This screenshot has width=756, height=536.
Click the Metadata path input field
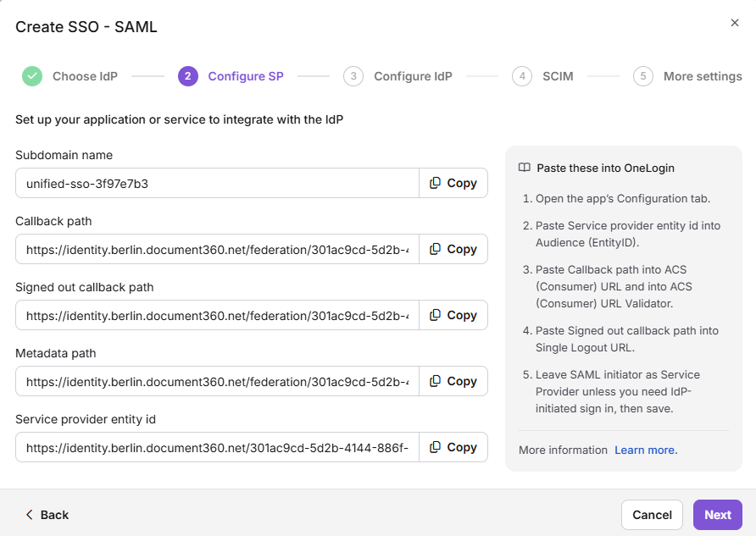pos(218,381)
